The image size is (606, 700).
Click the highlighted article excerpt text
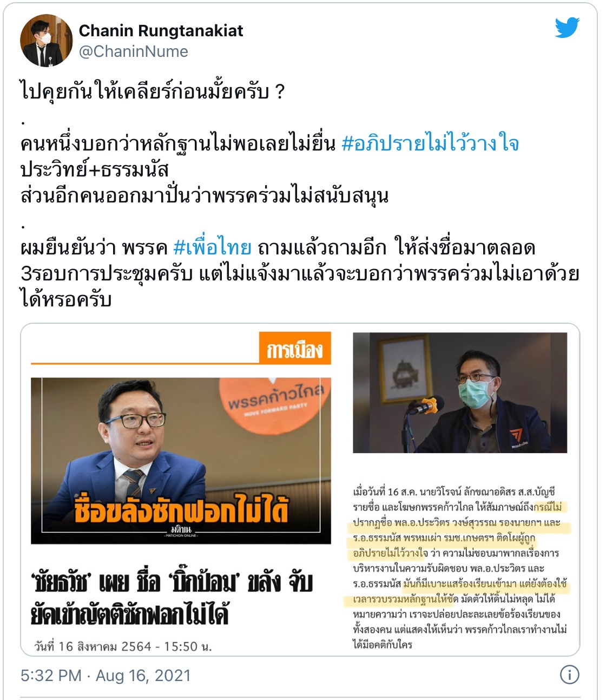[460, 568]
